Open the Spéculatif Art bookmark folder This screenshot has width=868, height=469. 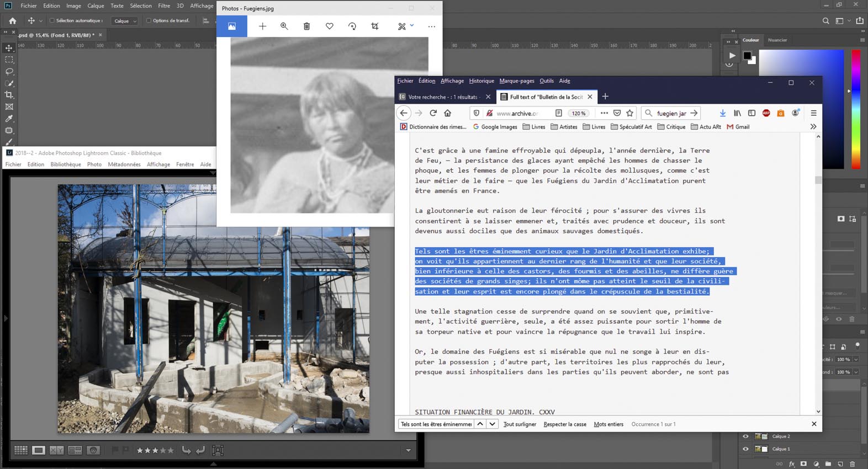631,127
